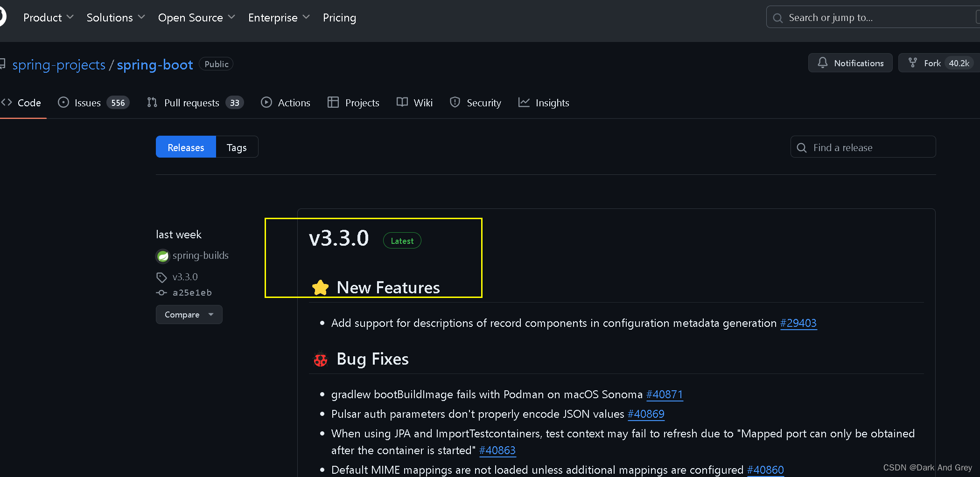Open issue #40863
Viewport: 980px width, 477px height.
(x=497, y=450)
